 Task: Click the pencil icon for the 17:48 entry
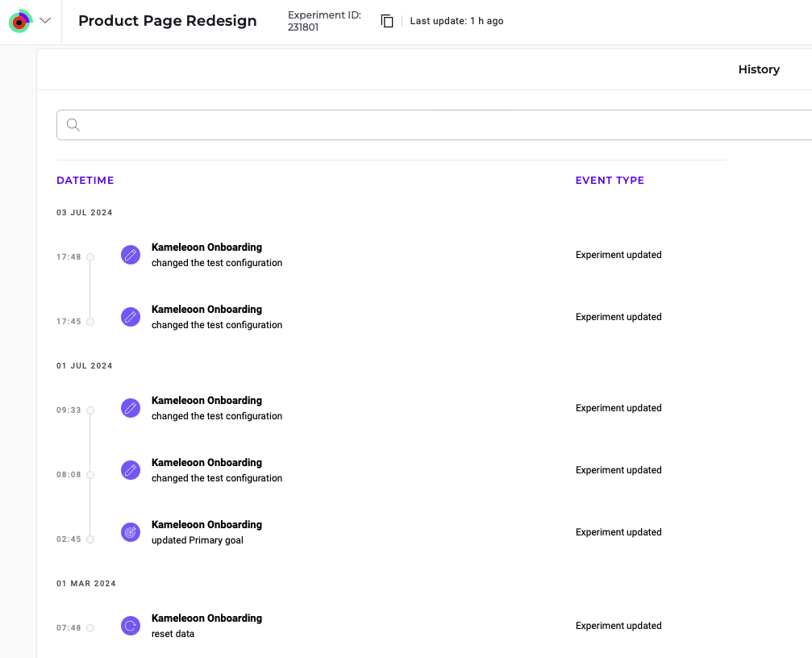[x=131, y=255]
